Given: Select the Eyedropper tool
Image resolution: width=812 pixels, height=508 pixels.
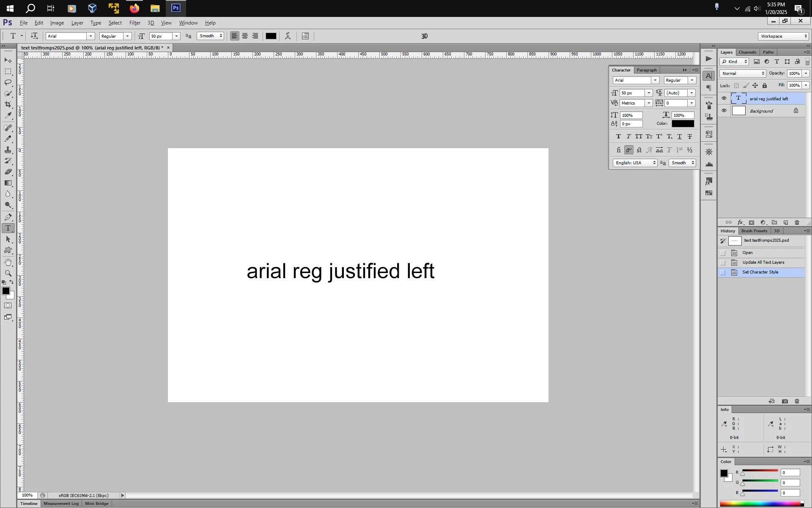Looking at the screenshot, I should (8, 116).
